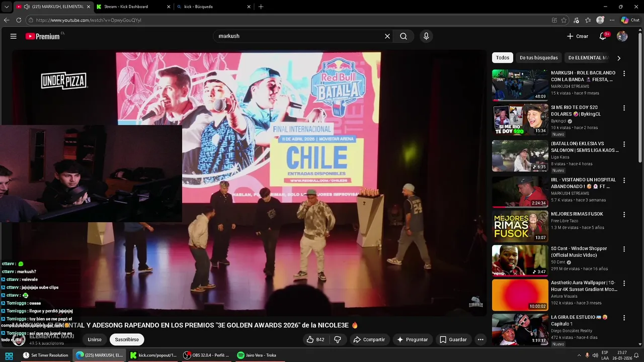Viewport: 644px width, 362px height.
Task: Add this page to favorites star
Action: [x=564, y=20]
